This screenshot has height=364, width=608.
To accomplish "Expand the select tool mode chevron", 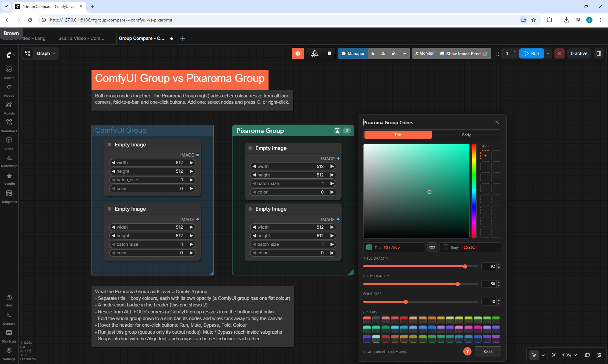I will point(543,355).
